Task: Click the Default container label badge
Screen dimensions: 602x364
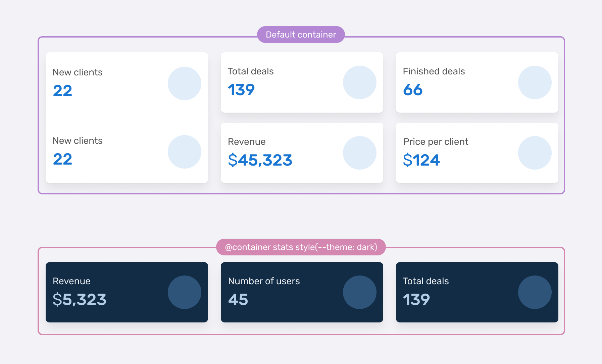Action: point(301,35)
